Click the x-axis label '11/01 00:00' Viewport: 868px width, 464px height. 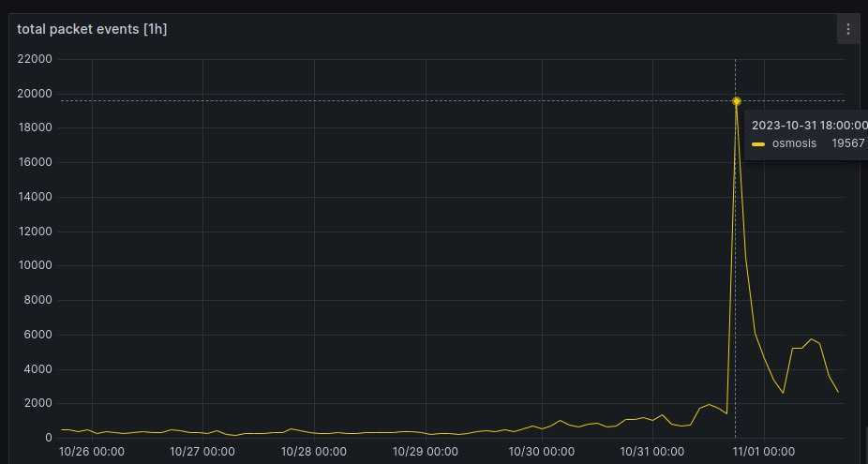click(763, 452)
